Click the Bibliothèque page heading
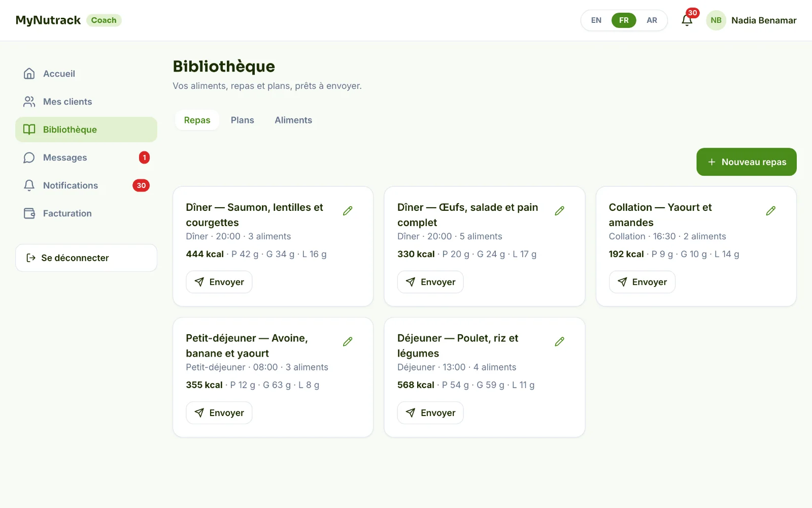 [224, 67]
